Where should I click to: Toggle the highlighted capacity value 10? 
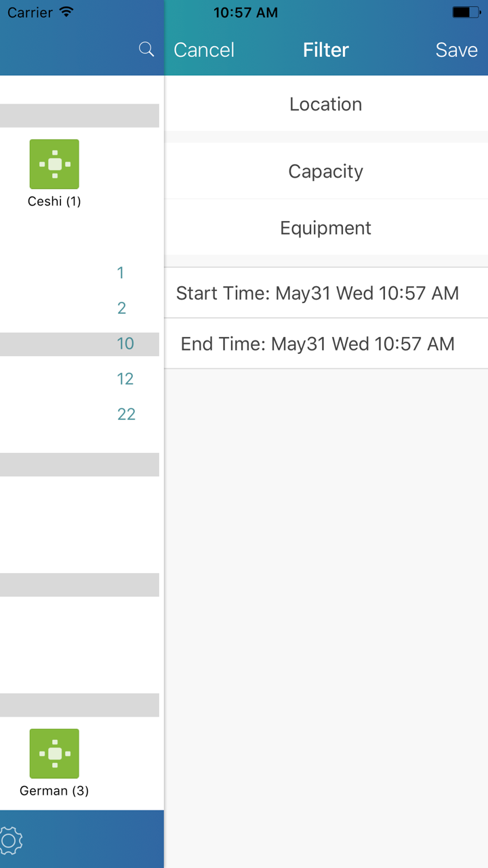coord(125,344)
